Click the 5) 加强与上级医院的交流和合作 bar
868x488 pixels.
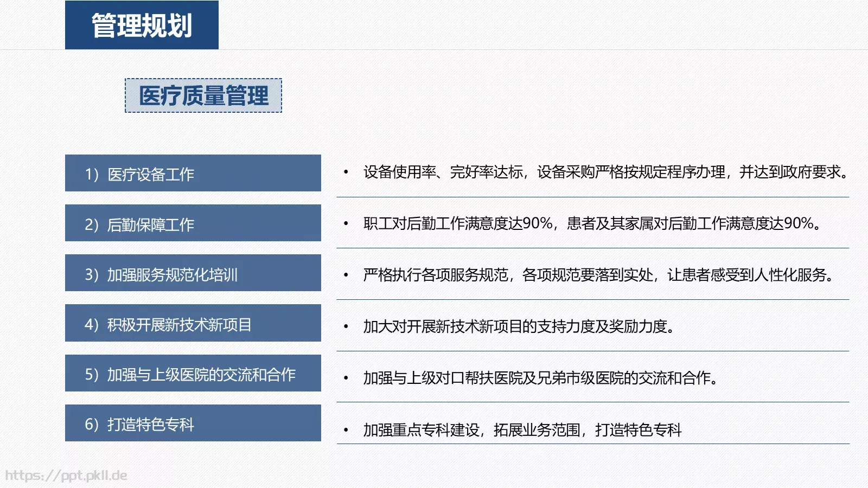click(193, 373)
